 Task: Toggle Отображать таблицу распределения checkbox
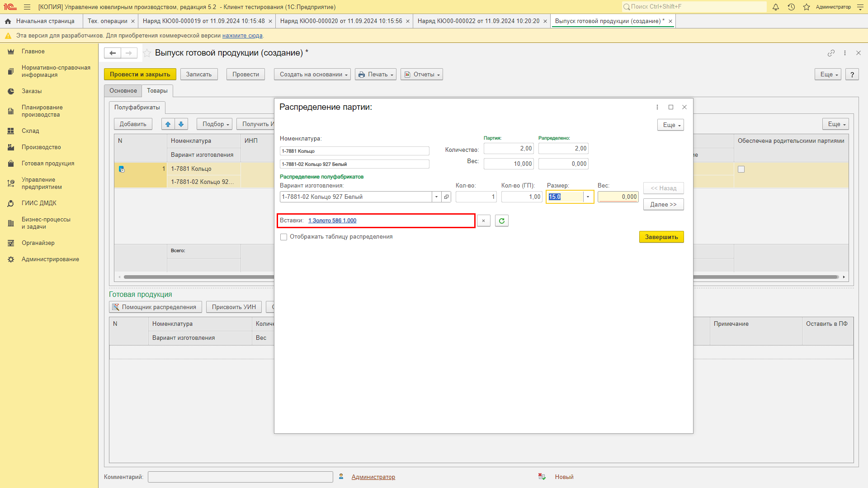click(x=284, y=237)
